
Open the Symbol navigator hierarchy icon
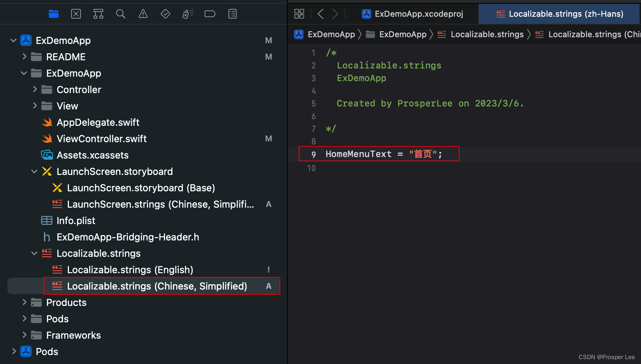98,14
